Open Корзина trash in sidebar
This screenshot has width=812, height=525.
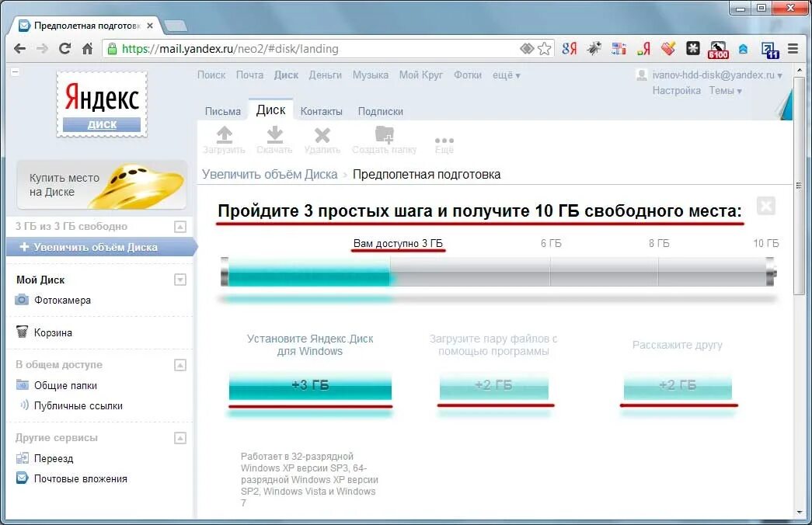click(x=53, y=333)
